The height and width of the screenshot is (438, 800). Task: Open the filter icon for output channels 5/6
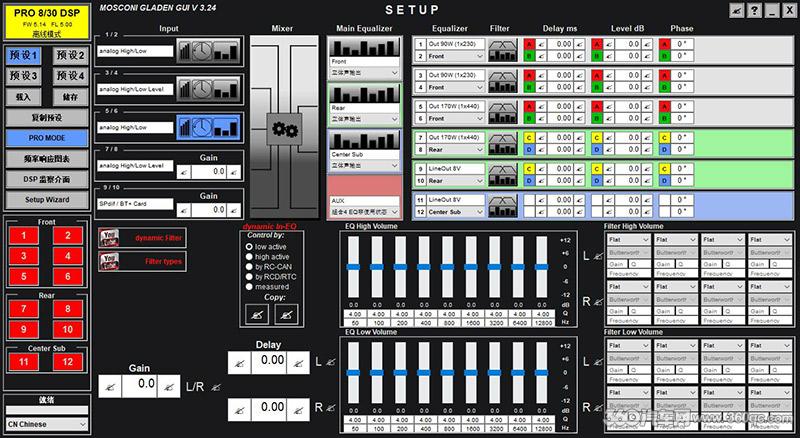tap(503, 113)
